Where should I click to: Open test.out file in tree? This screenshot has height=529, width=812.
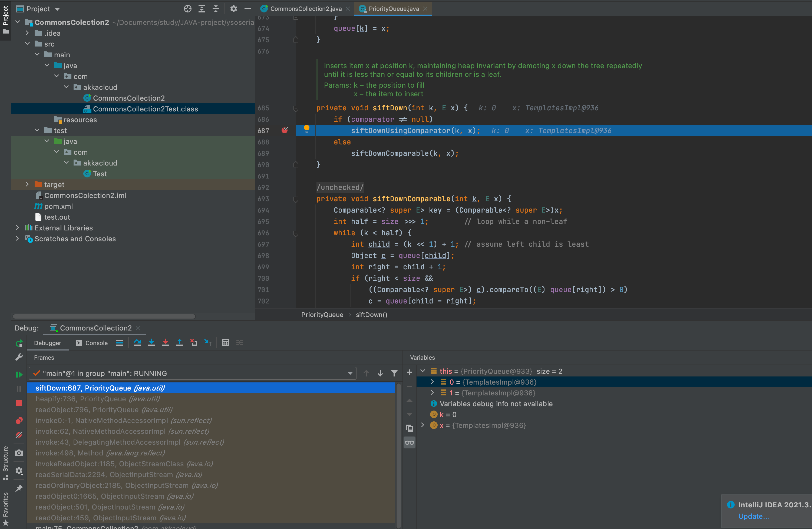[57, 217]
